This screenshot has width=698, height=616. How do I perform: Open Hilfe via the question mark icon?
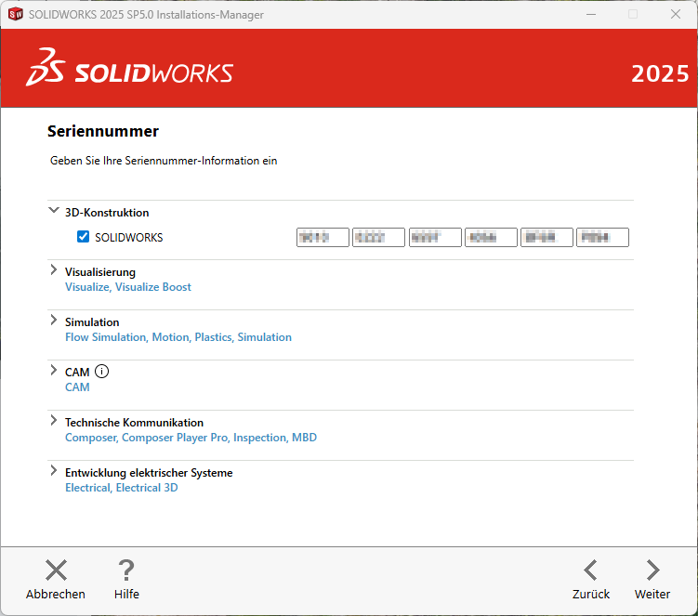pyautogui.click(x=126, y=570)
